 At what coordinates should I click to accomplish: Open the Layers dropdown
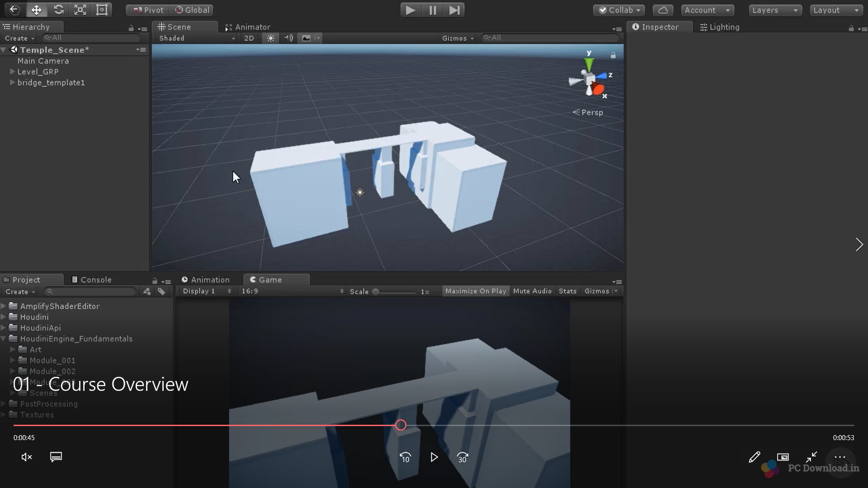[x=774, y=10]
